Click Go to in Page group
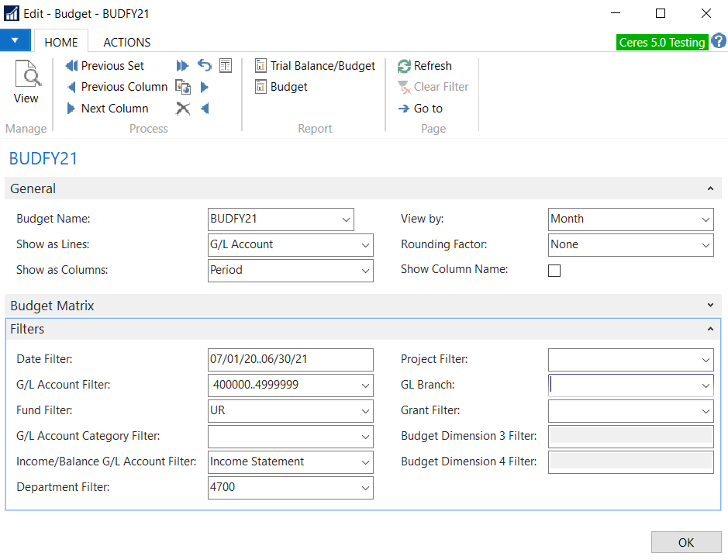The height and width of the screenshot is (560, 728). 420,109
